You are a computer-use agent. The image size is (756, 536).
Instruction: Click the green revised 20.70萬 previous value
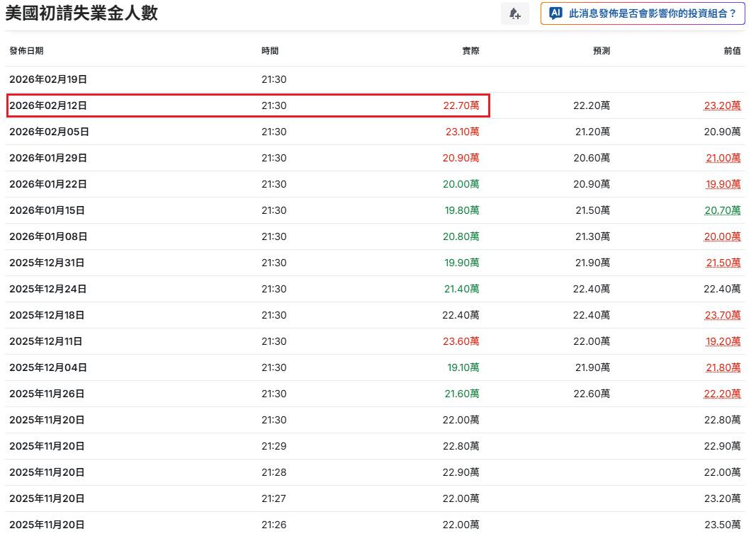[722, 210]
